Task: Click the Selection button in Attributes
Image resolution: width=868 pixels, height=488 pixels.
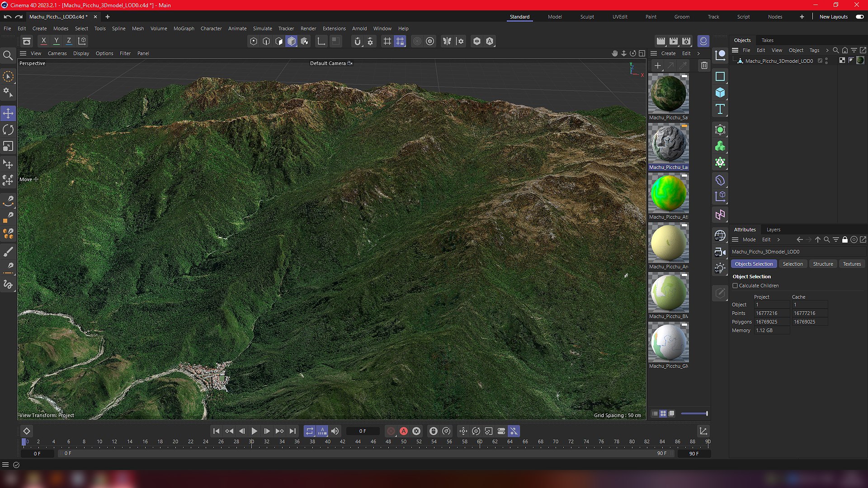Action: click(793, 264)
